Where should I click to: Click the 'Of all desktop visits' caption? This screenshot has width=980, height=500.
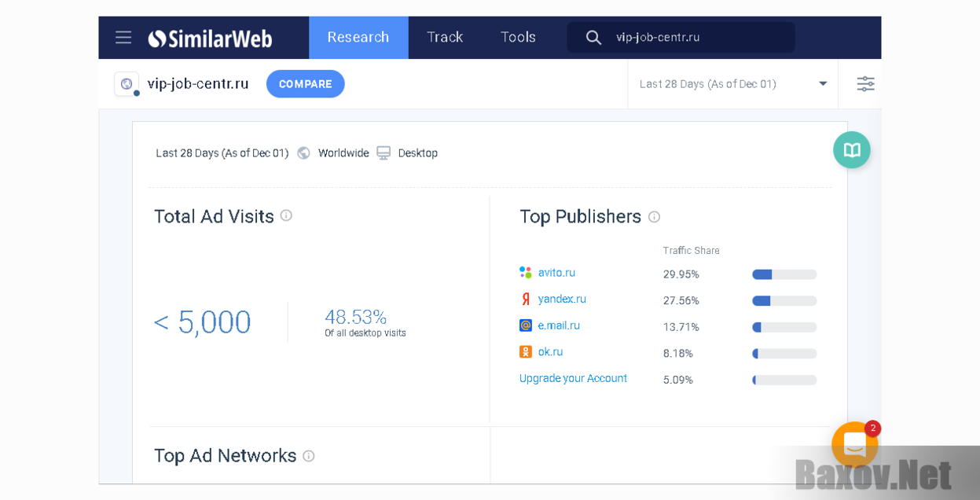click(x=365, y=333)
